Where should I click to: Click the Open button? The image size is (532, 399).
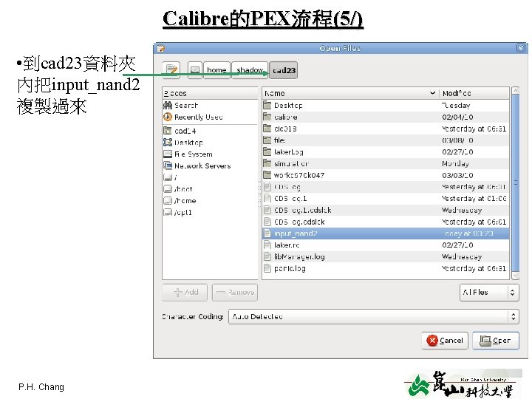tap(496, 341)
